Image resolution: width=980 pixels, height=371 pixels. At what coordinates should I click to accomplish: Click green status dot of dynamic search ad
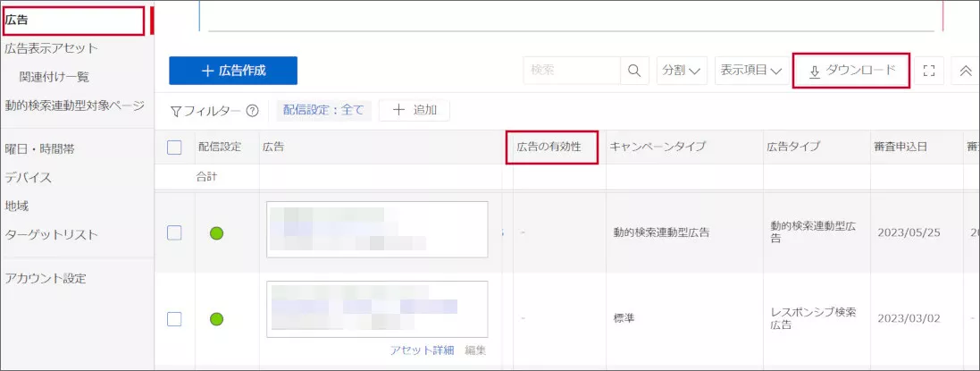216,233
